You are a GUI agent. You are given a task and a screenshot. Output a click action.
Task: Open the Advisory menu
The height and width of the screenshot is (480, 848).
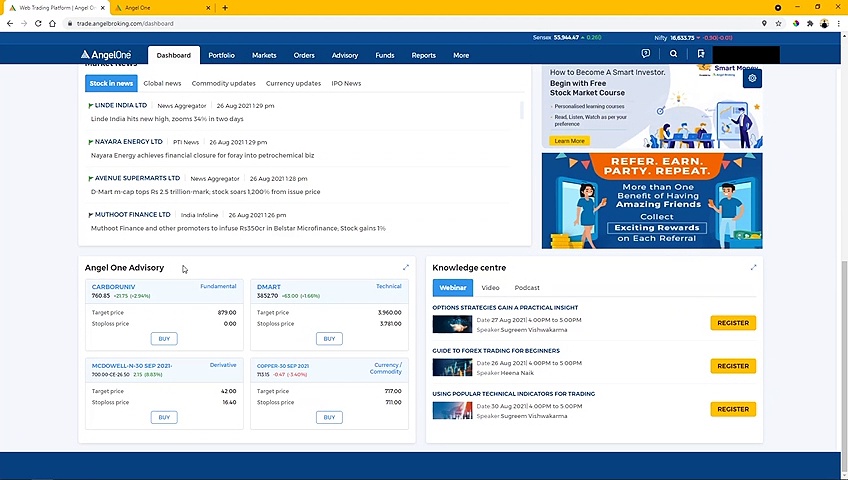pos(345,55)
